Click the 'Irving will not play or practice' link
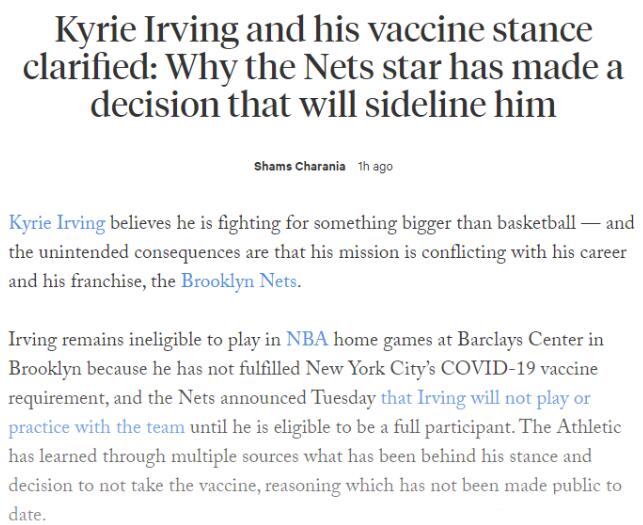Screen dimensions: 643x525 tap(487, 397)
